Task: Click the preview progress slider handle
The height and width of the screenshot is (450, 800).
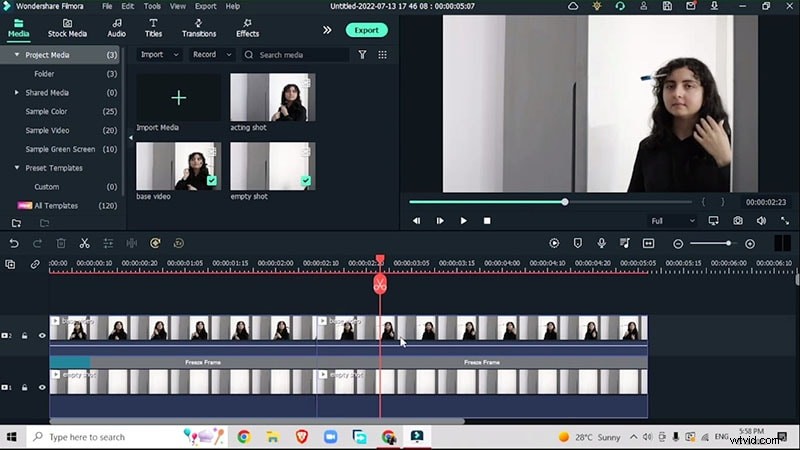Action: [x=565, y=202]
